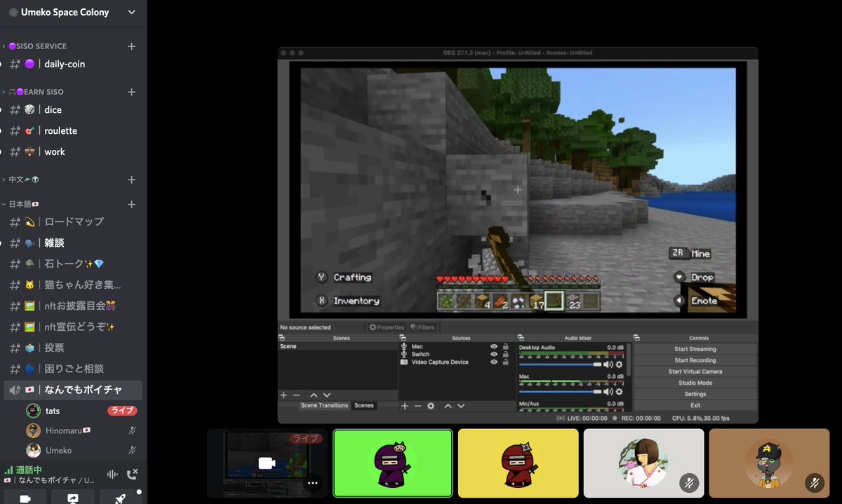842x504 pixels.
Task: Start an activity with rocket icon
Action: pos(121,498)
